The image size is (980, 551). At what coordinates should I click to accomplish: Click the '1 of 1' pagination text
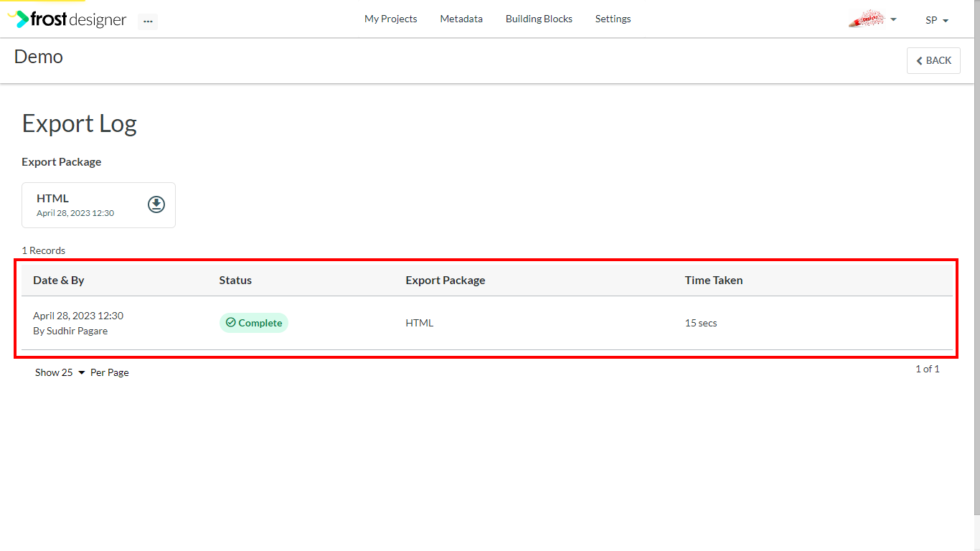(x=927, y=369)
